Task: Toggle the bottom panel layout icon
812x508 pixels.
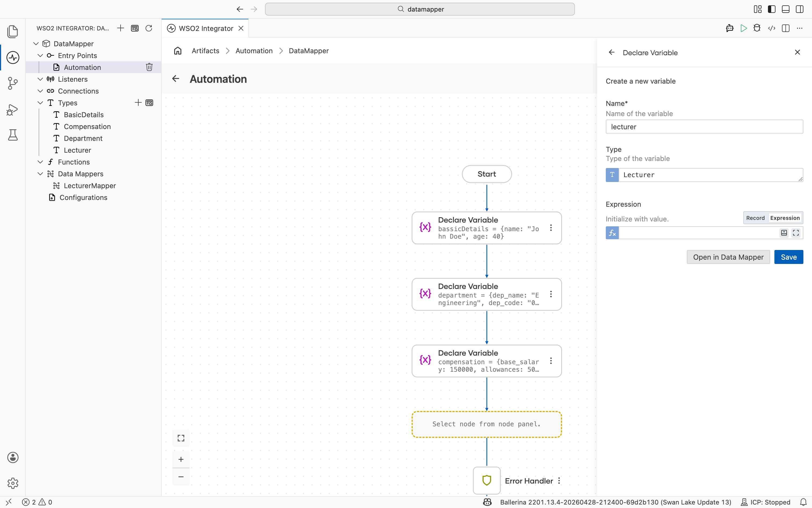Action: point(785,9)
